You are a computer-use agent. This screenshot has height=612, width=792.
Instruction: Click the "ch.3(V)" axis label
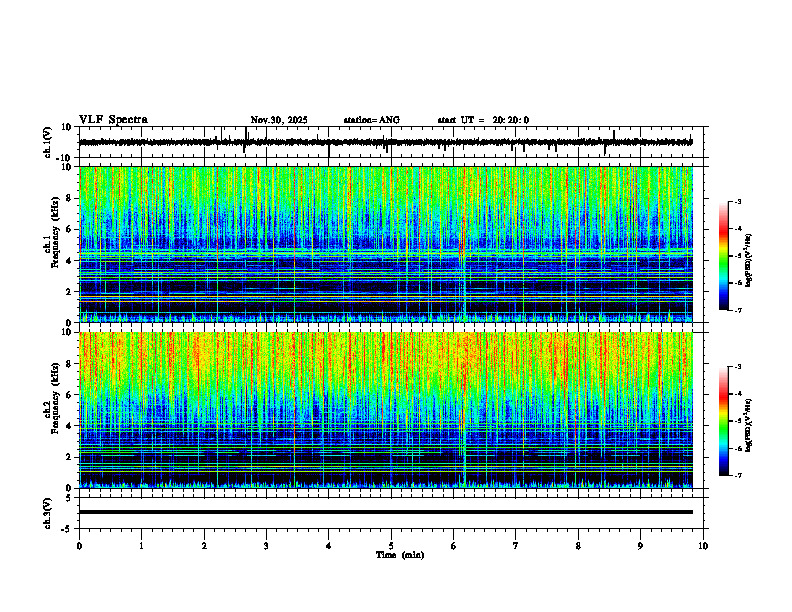point(47,513)
